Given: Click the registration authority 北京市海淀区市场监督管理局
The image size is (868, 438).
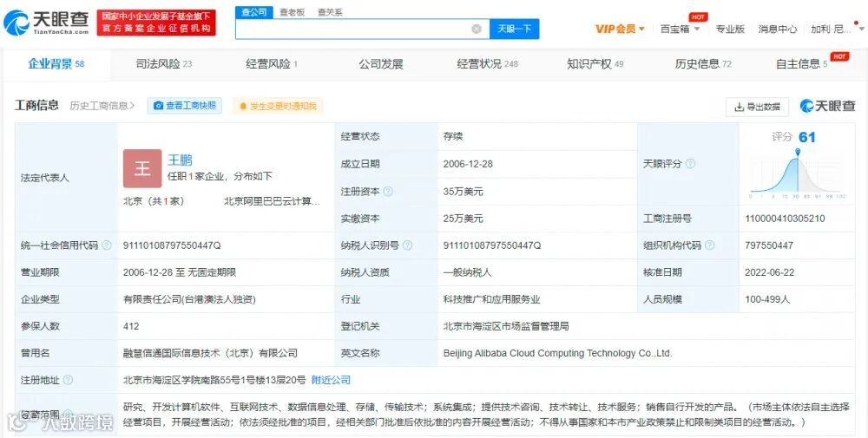Looking at the screenshot, I should tap(506, 326).
